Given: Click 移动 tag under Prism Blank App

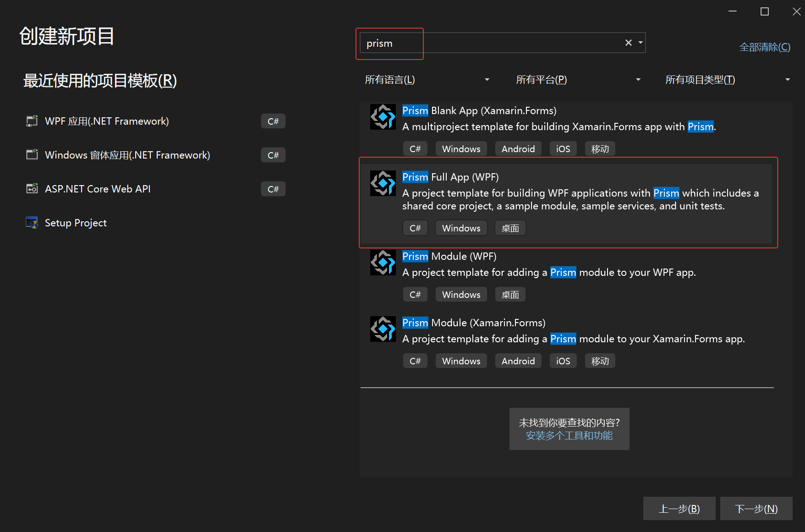Looking at the screenshot, I should 600,149.
